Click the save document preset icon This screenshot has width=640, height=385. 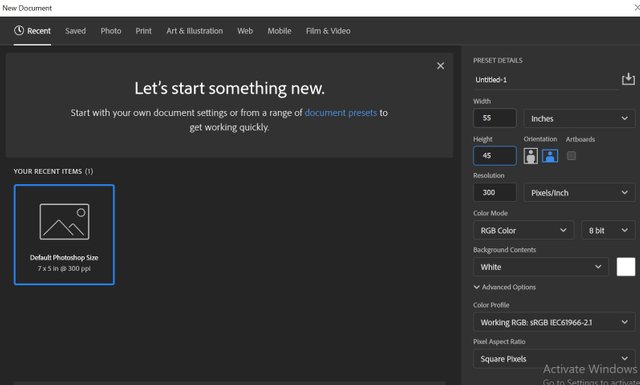[628, 79]
